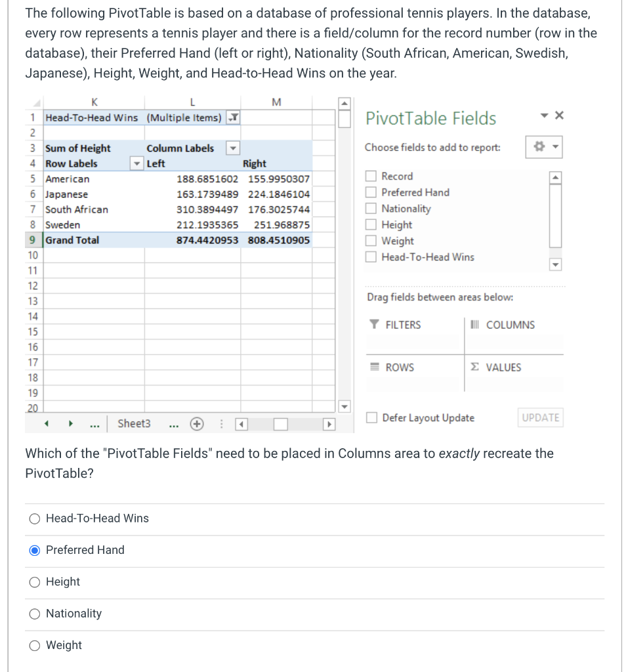Viewport: 628px width, 672px height.
Task: Click the new sheet plus icon
Action: point(198,423)
